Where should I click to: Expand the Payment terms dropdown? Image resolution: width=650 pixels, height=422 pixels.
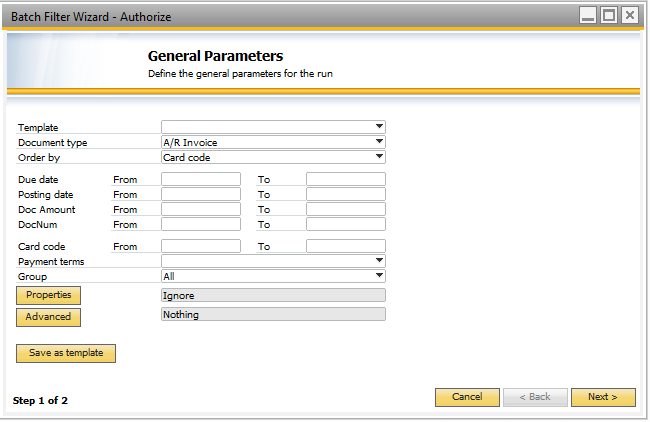pos(273,261)
